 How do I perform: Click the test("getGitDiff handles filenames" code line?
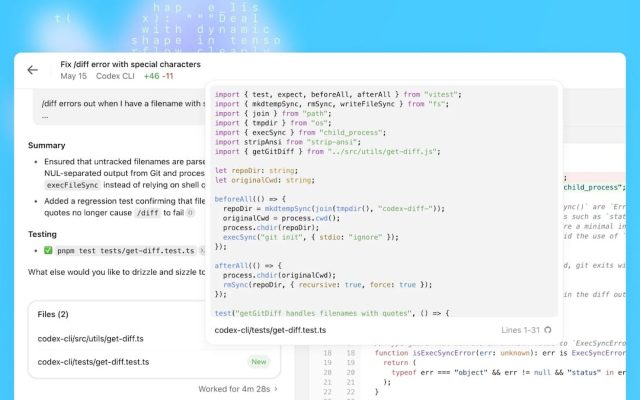tap(332, 313)
